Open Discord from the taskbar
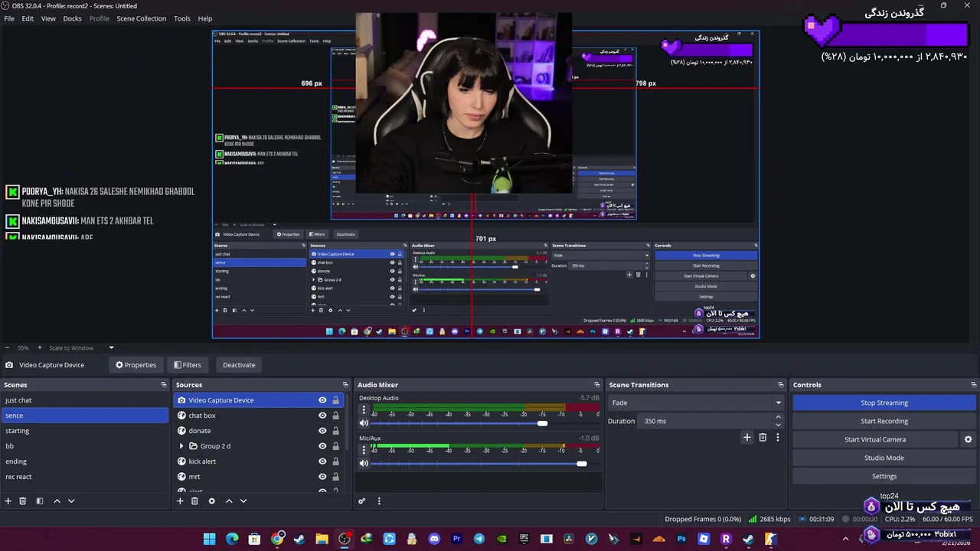The width and height of the screenshot is (980, 551). 434,539
